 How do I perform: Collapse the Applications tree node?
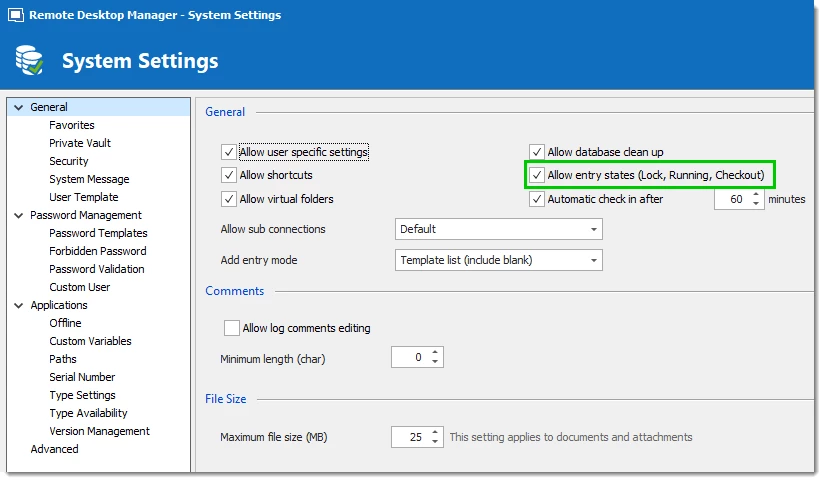pyautogui.click(x=19, y=305)
